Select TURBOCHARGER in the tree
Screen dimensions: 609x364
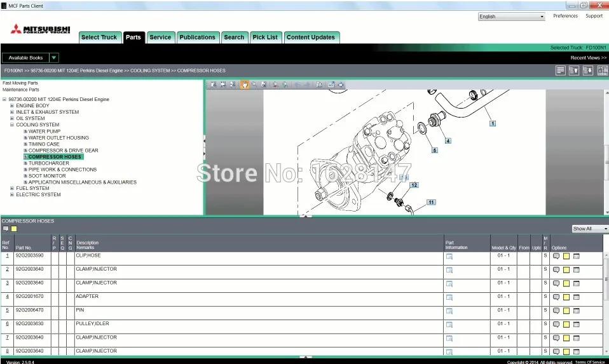tap(48, 163)
